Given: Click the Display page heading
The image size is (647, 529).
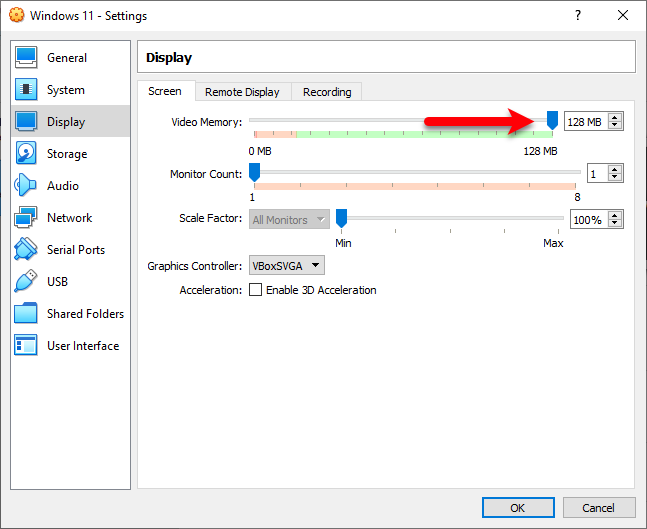Looking at the screenshot, I should click(169, 58).
